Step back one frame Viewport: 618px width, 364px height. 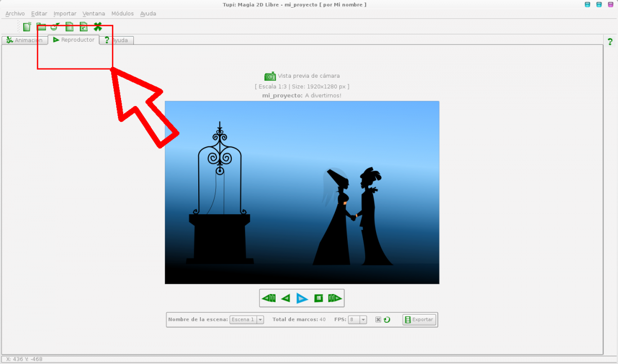(268, 298)
